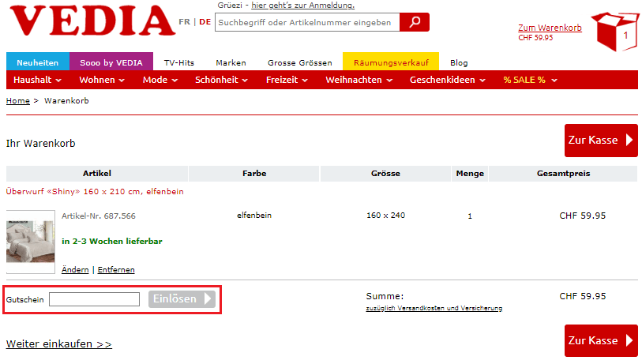This screenshot has width=642, height=364.
Task: Click 'Entfernen' to remove the item
Action: coord(116,270)
